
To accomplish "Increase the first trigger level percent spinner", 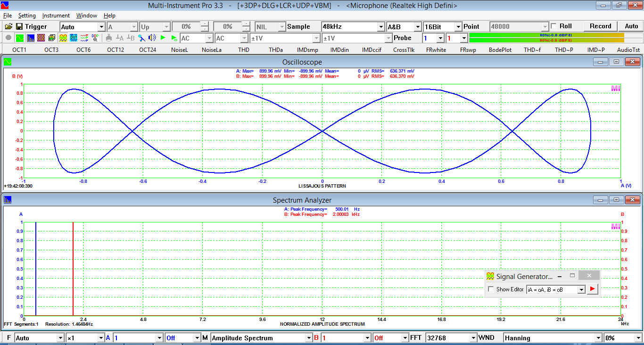I will tap(205, 25).
